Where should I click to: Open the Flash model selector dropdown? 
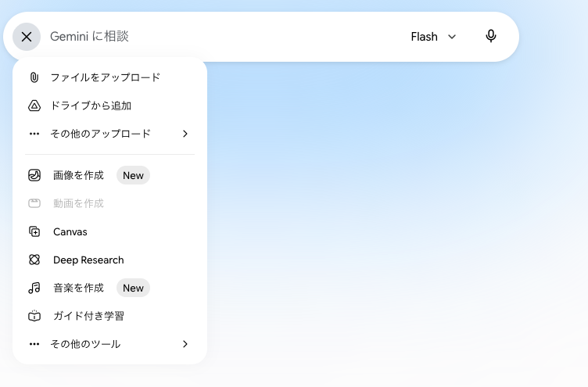(433, 37)
